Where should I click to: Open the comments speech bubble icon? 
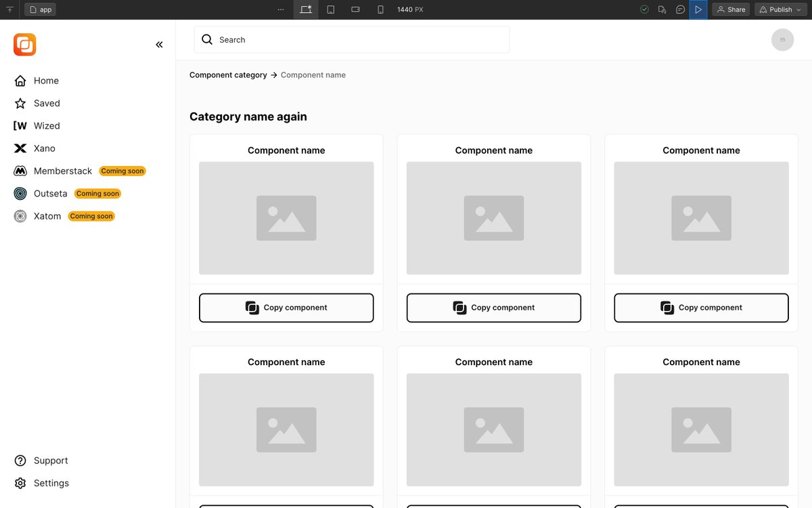[x=681, y=9]
